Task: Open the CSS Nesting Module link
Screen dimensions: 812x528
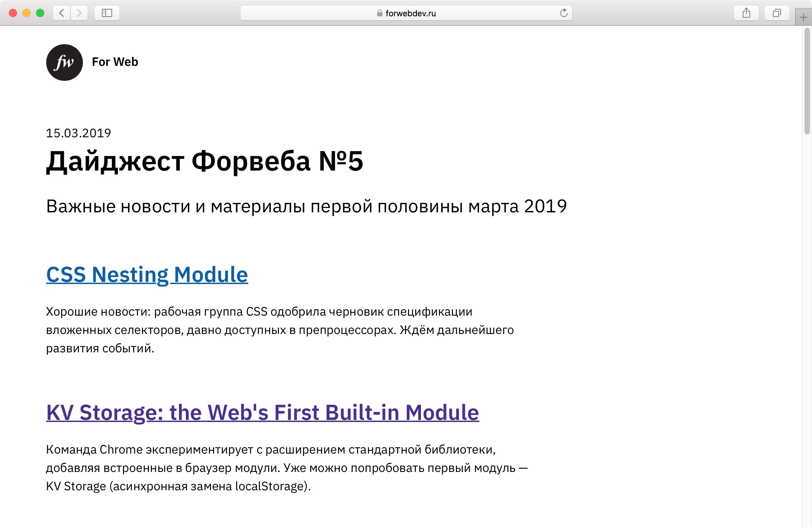Action: (x=147, y=275)
